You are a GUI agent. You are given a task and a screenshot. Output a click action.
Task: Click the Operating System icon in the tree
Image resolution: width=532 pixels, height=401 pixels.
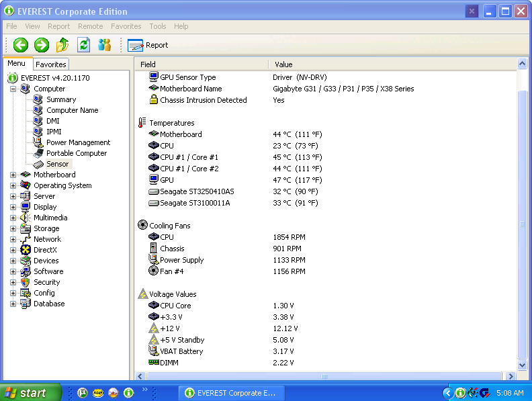pyautogui.click(x=26, y=185)
